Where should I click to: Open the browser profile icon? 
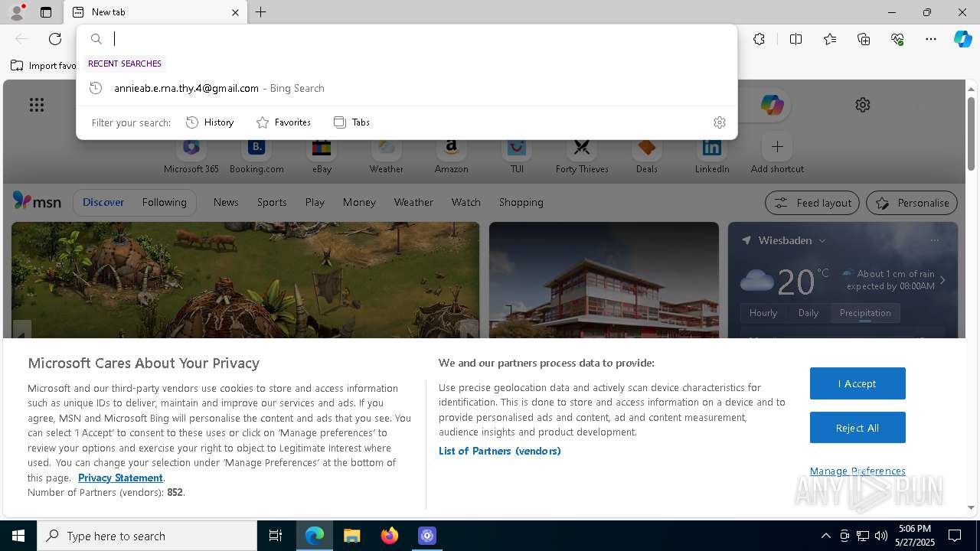tap(16, 11)
